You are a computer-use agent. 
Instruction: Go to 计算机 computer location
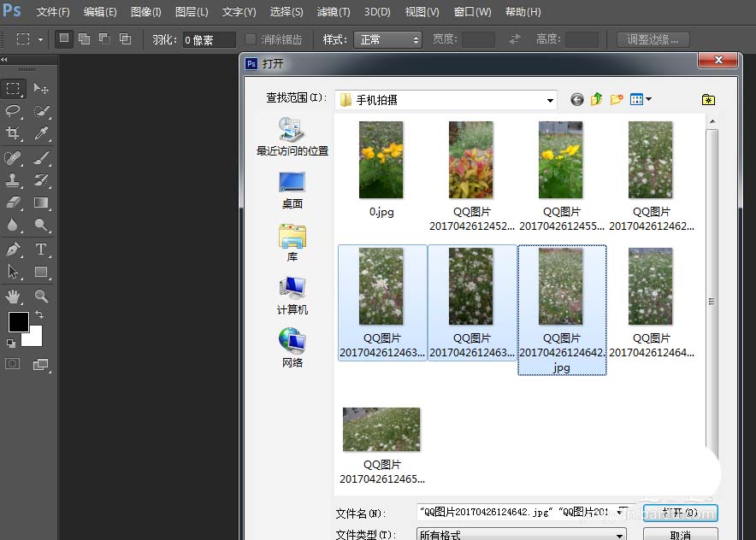click(292, 296)
